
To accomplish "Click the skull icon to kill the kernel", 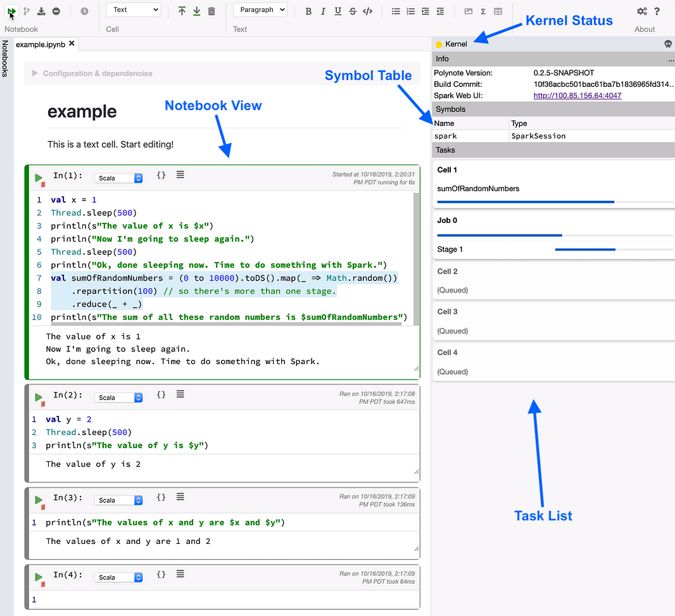I will click(x=668, y=44).
